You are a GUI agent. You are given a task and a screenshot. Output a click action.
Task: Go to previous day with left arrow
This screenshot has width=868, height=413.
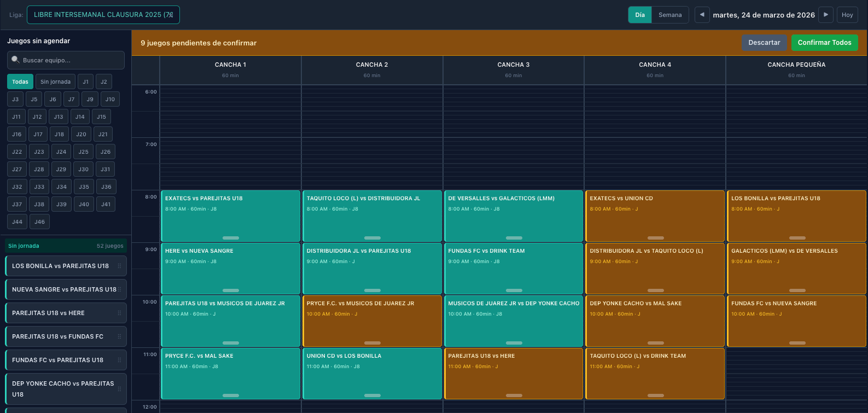702,15
